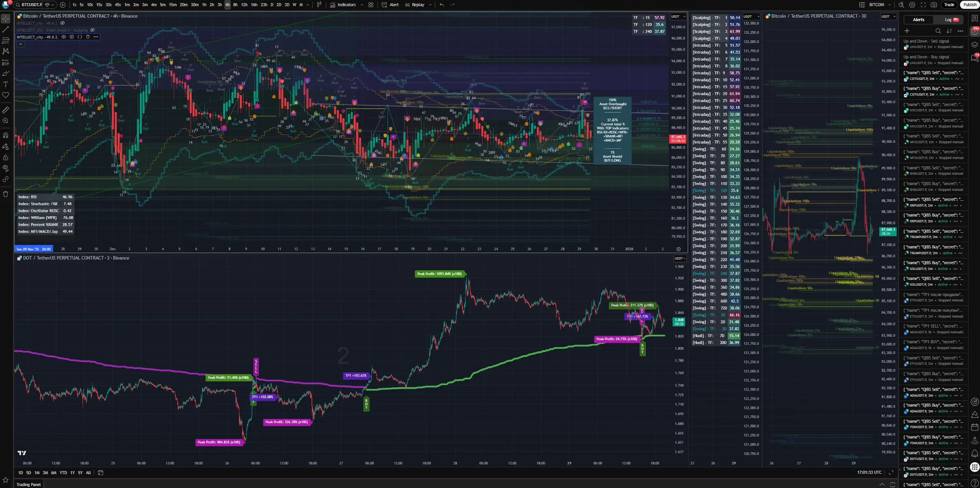Create new alert with plus icon
980x488 pixels.
(x=907, y=31)
